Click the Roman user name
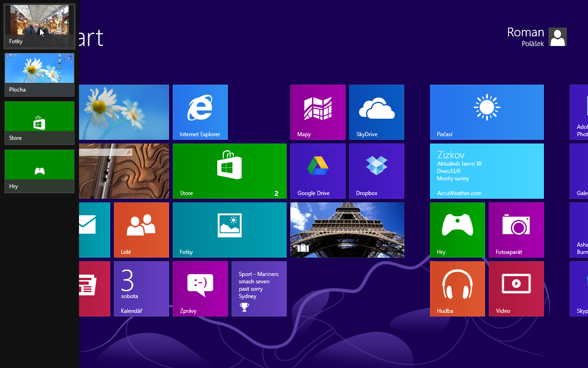The image size is (588, 368). pos(526,32)
